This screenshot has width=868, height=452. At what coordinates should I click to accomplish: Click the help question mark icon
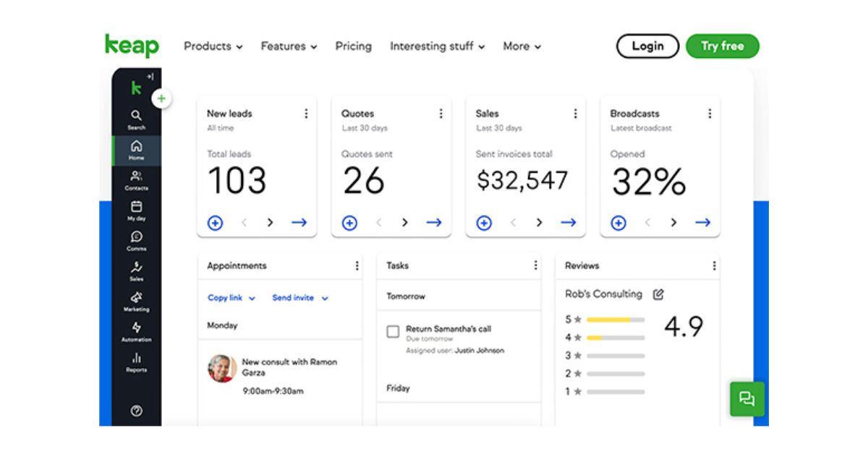pyautogui.click(x=136, y=411)
